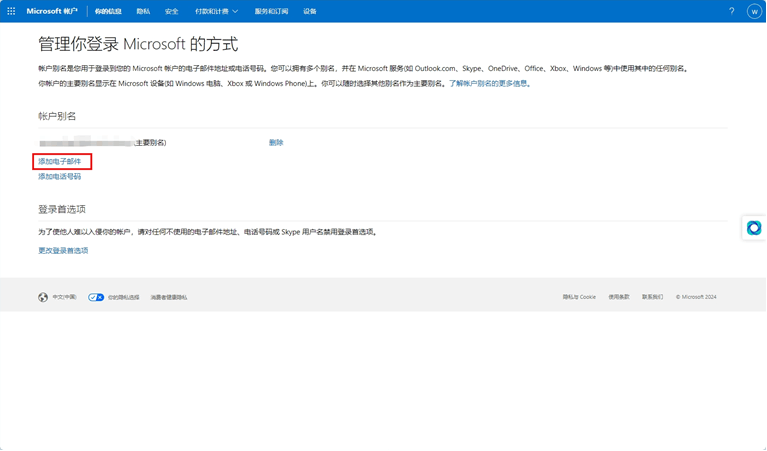The image size is (767, 451).
Task: Open the 设备 menu item
Action: (310, 11)
